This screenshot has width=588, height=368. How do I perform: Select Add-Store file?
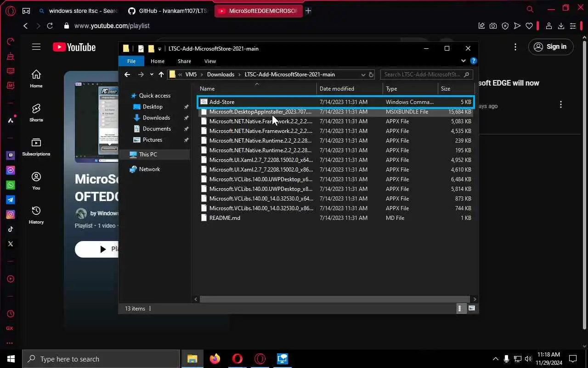pos(335,102)
